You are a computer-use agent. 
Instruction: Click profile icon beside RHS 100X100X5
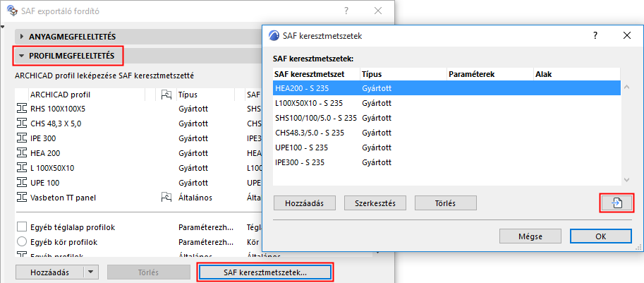(21, 109)
